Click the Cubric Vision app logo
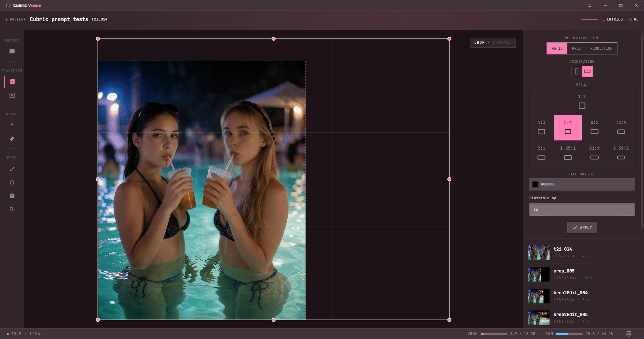Viewport: 644px width, 339px height. pyautogui.click(x=8, y=5)
